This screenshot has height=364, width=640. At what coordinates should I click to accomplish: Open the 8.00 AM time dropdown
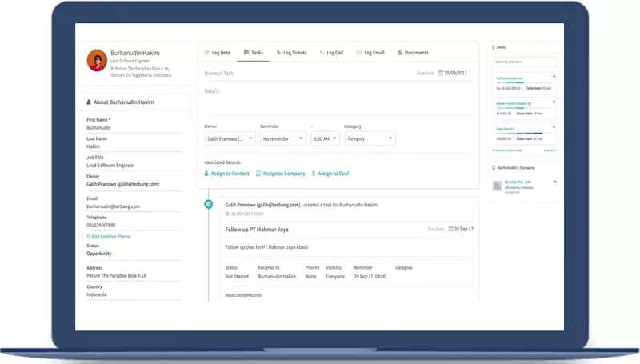(326, 138)
